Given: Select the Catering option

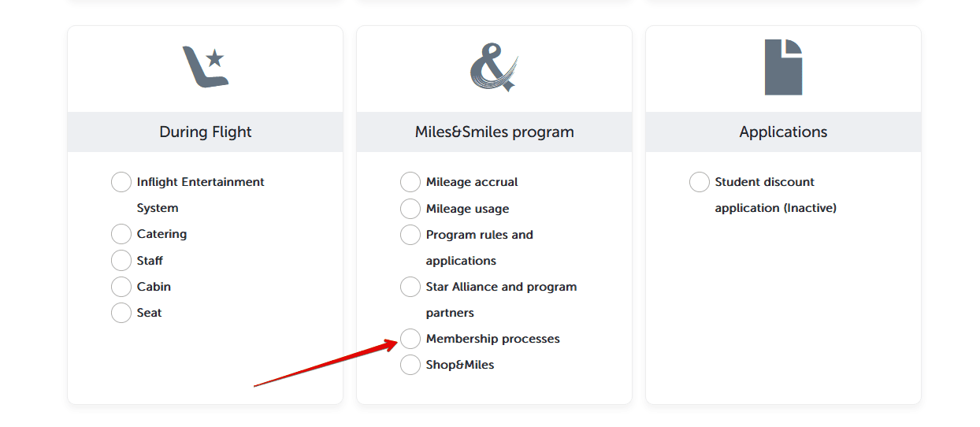Looking at the screenshot, I should coord(121,234).
